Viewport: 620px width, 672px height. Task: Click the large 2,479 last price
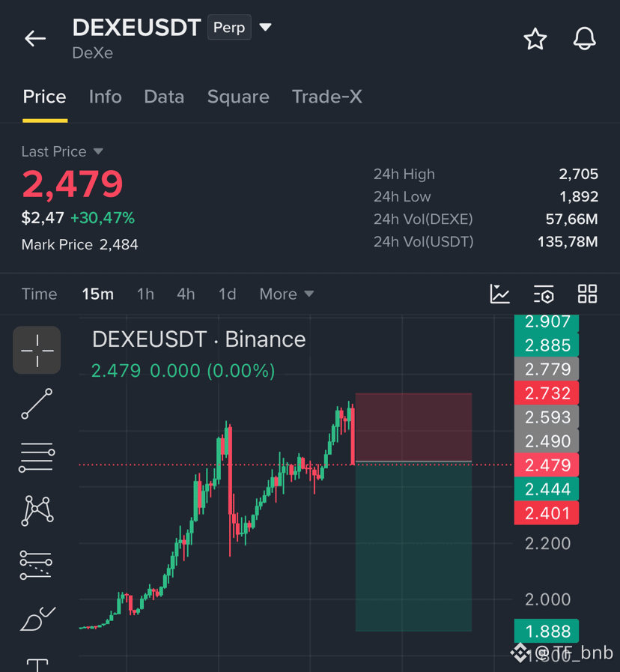[73, 185]
